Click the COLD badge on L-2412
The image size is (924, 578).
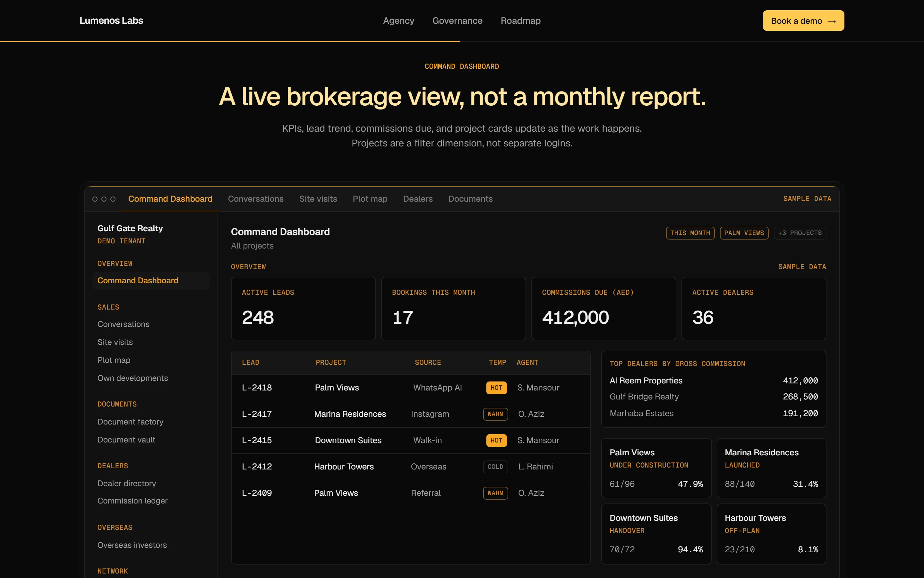495,467
